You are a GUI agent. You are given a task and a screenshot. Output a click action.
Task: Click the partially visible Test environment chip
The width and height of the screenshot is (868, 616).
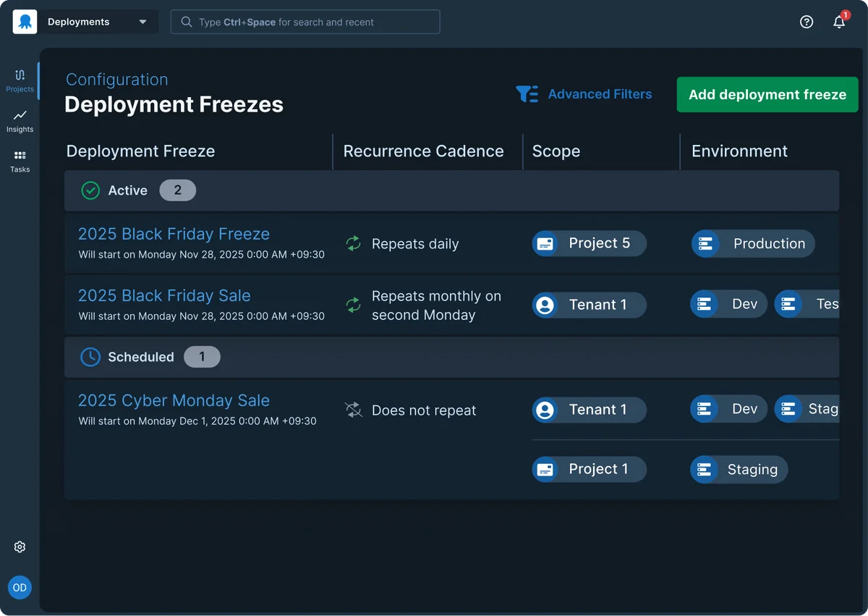(x=807, y=304)
